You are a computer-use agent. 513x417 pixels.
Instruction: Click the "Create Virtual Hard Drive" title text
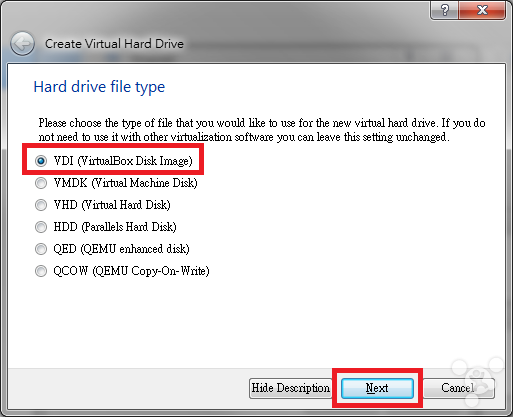[x=114, y=44]
